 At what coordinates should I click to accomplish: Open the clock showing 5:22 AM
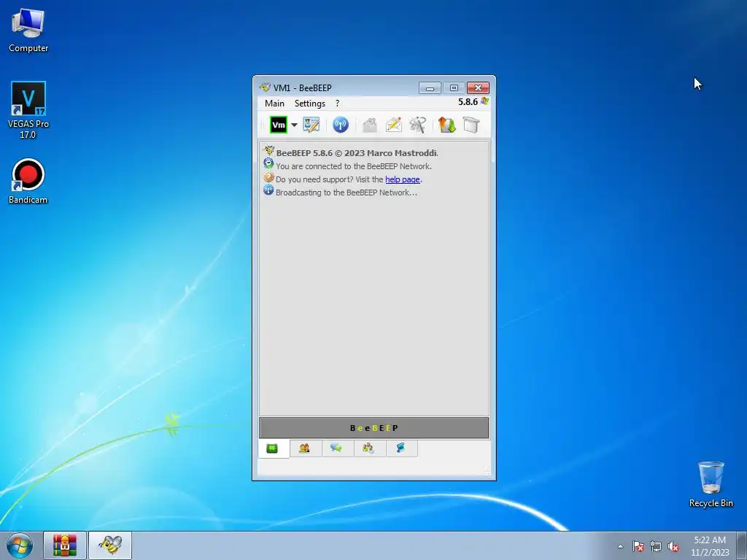(x=710, y=546)
